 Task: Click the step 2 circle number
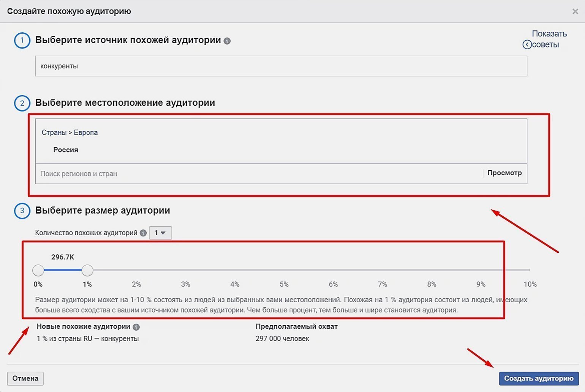pyautogui.click(x=22, y=103)
